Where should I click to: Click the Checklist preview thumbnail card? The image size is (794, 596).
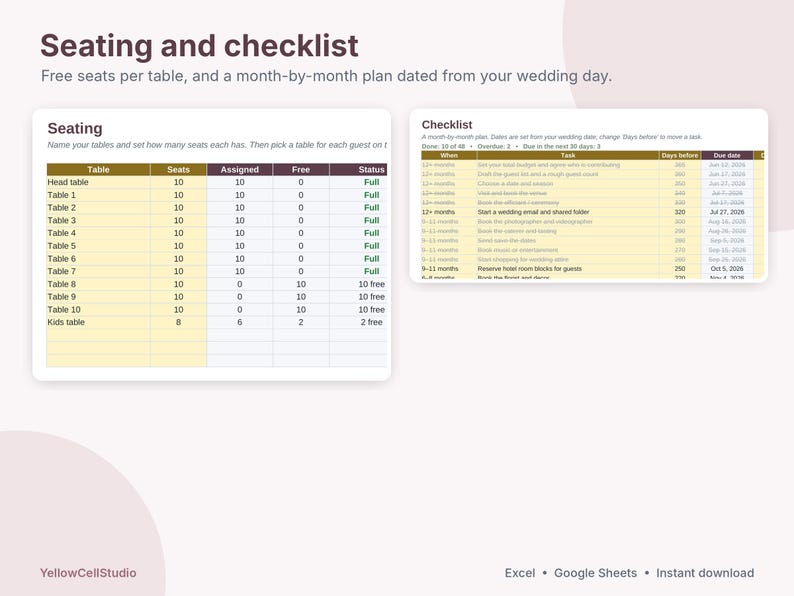(588, 195)
